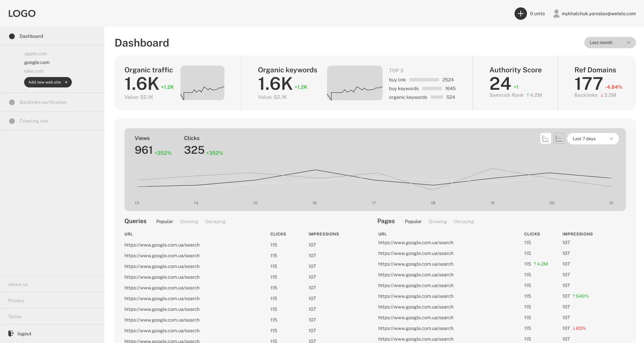
Task: Show Growing tab in Pages section
Action: [x=438, y=222]
